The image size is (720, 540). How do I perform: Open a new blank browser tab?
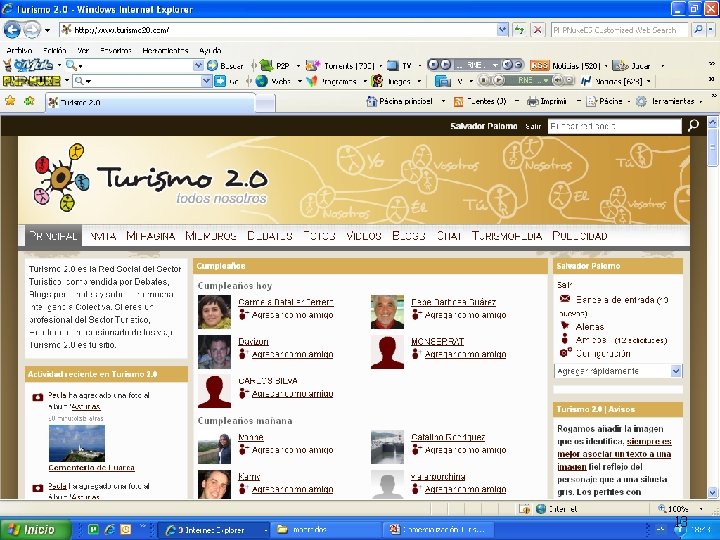pyautogui.click(x=265, y=103)
